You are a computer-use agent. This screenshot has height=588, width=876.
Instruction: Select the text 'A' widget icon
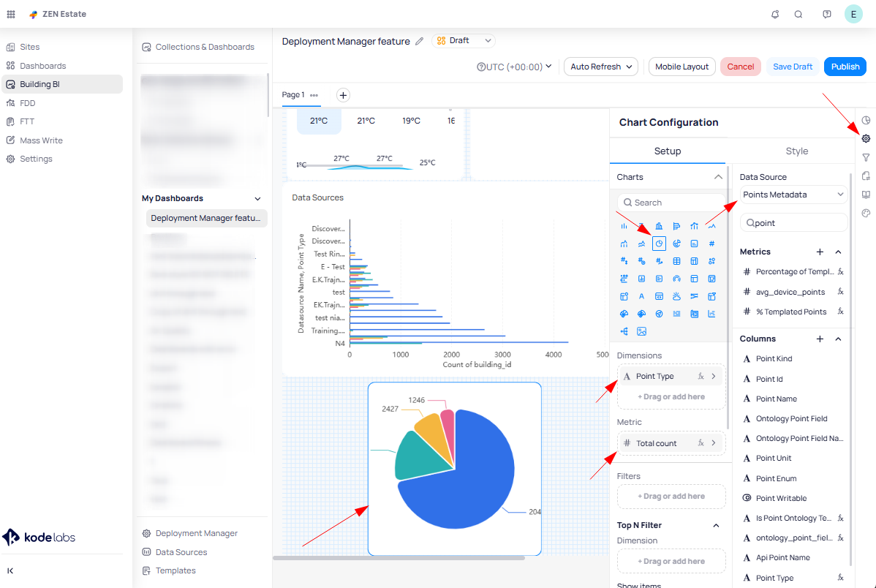(641, 296)
